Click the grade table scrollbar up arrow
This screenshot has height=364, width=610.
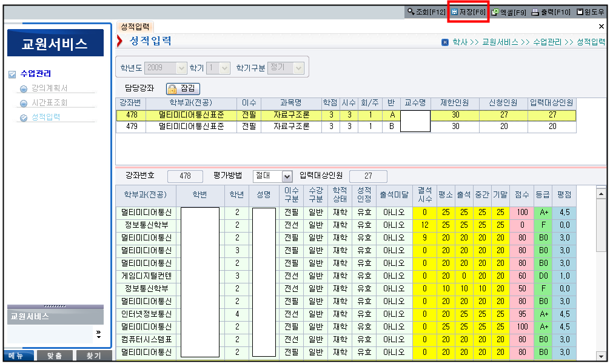coord(601,193)
